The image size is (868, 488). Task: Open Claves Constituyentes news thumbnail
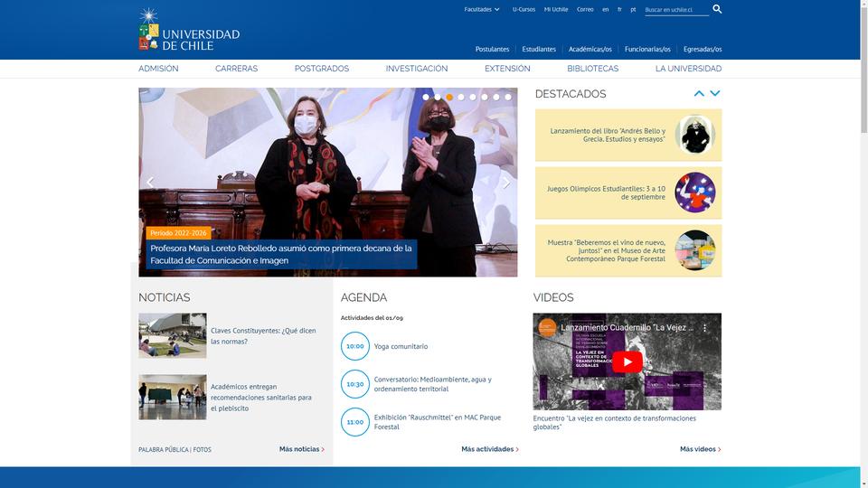172,336
